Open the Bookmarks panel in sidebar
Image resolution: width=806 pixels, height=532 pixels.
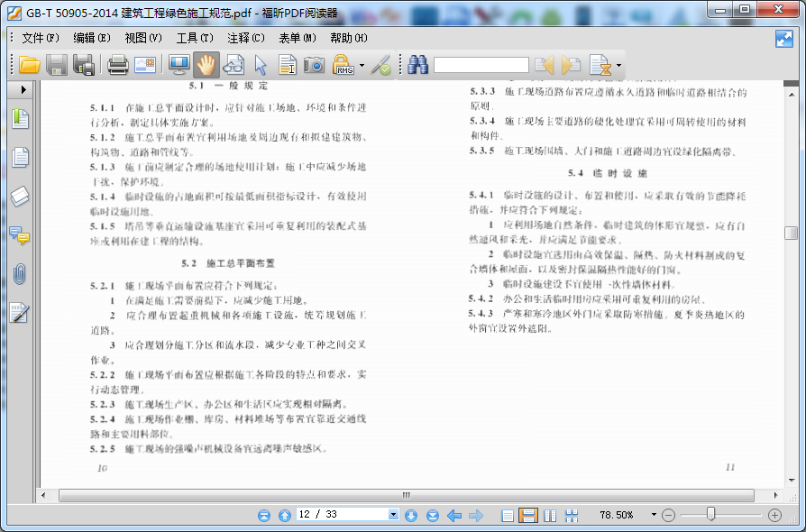pos(20,118)
